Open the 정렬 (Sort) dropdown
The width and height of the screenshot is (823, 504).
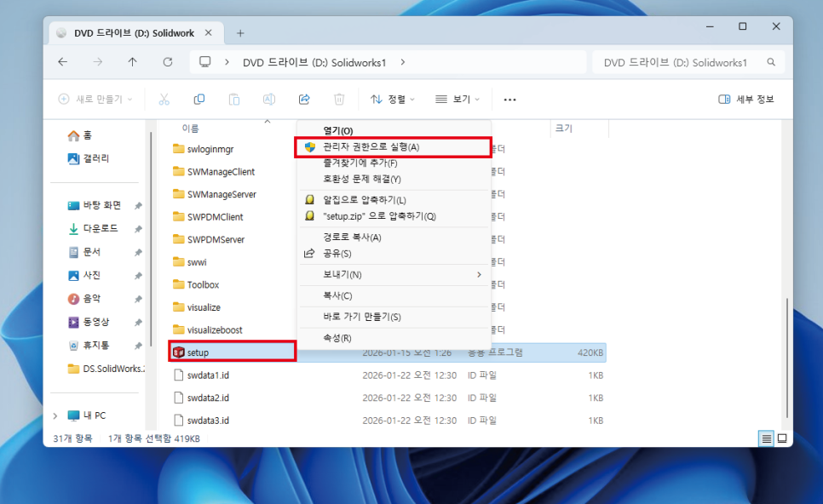(x=393, y=99)
